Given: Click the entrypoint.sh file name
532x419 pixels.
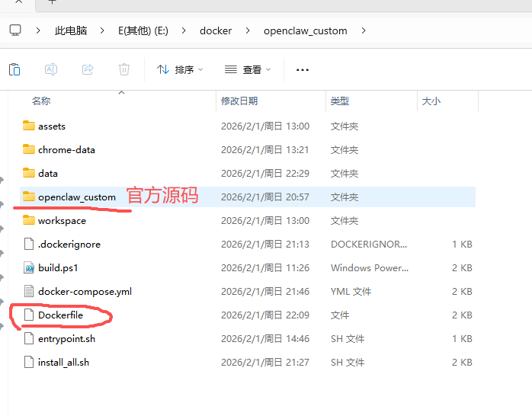Looking at the screenshot, I should coord(66,339).
